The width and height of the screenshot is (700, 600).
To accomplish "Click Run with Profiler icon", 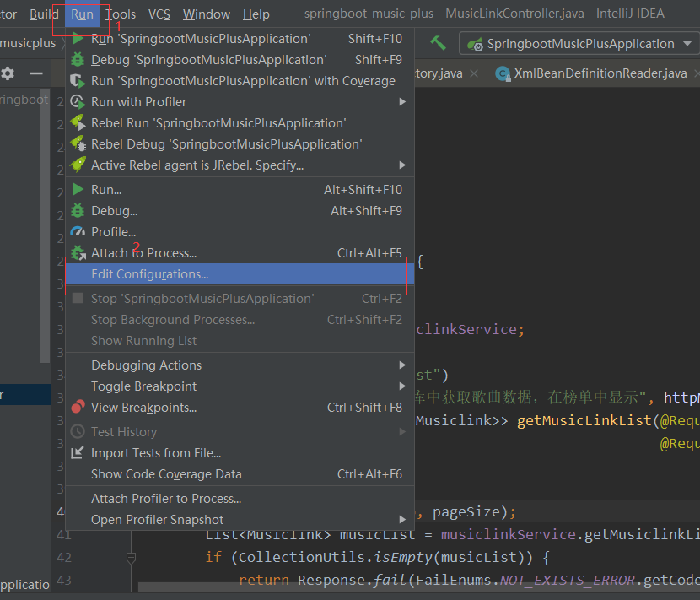I will pos(78,102).
